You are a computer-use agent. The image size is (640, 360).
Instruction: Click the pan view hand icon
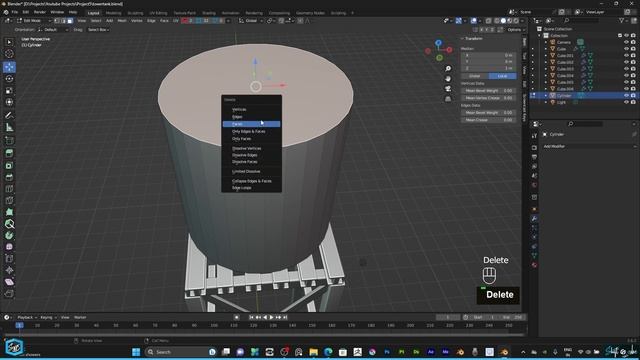coord(448,79)
